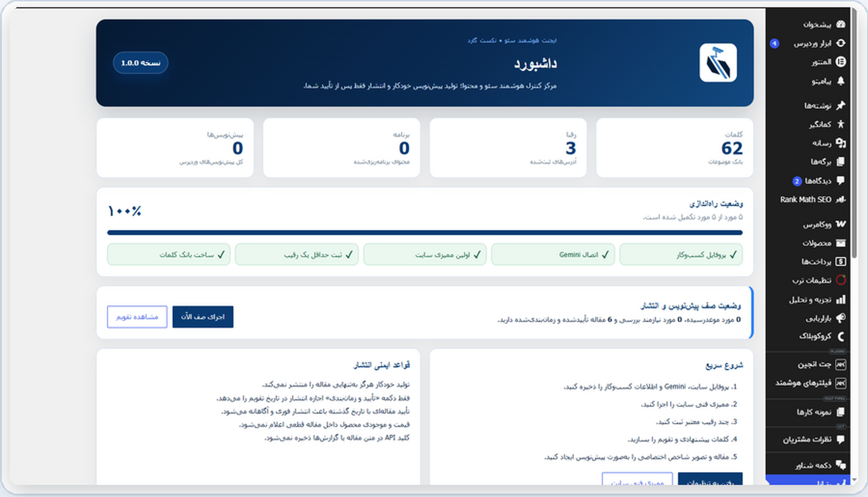This screenshot has height=497, width=868.
Task: Click the 100% setup percentage value
Action: (124, 211)
